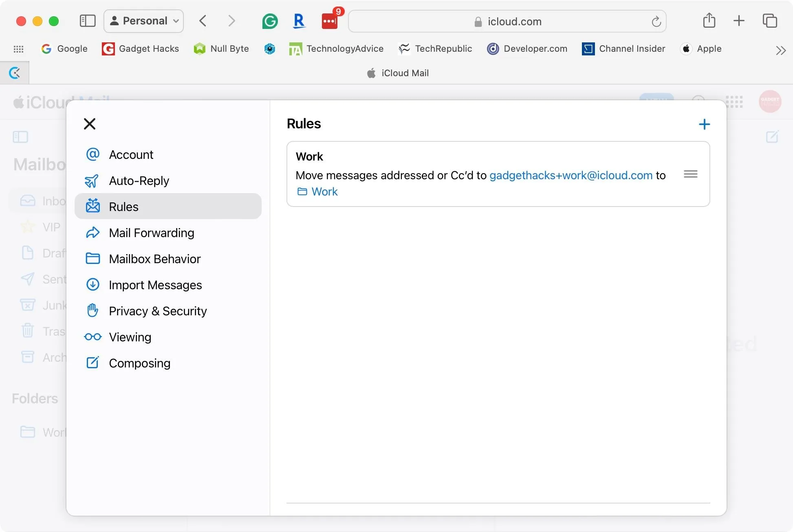Select the pinned tab with blue C icon

[15, 73]
